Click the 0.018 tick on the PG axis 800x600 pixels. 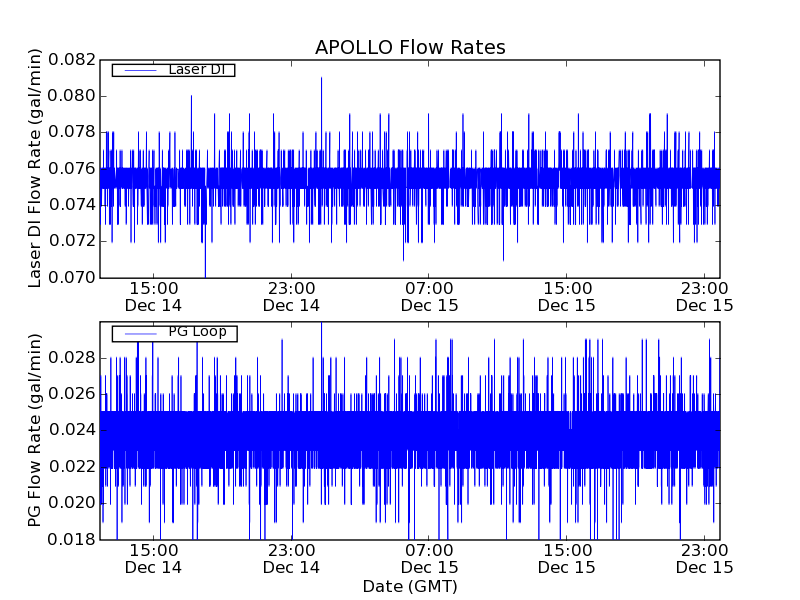[x=69, y=540]
